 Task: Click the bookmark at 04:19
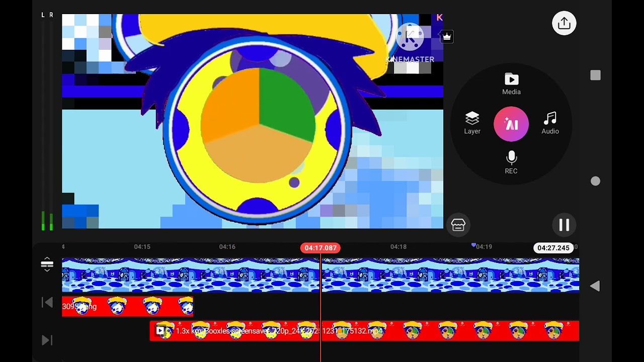pos(473,245)
